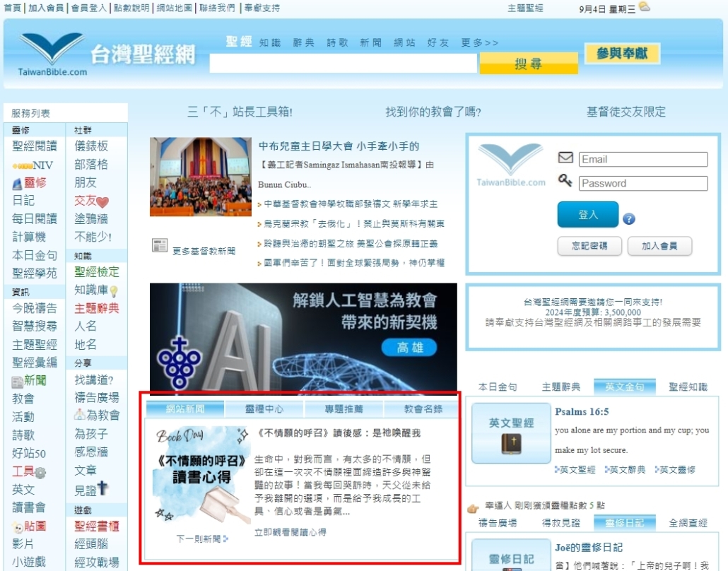
Task: Open 找到你的教會了嗎? link
Action: coord(433,112)
